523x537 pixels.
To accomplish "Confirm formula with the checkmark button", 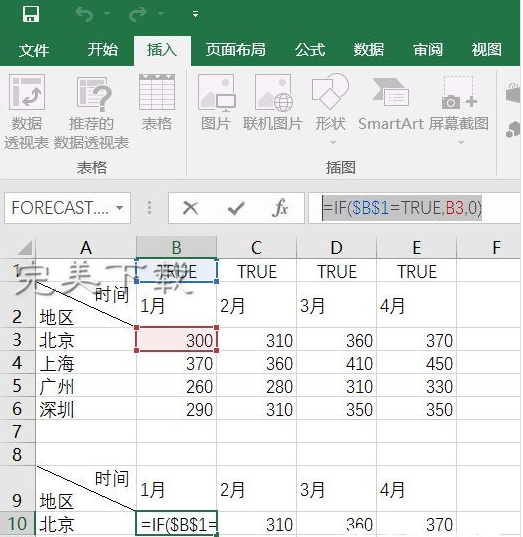I will (x=236, y=208).
